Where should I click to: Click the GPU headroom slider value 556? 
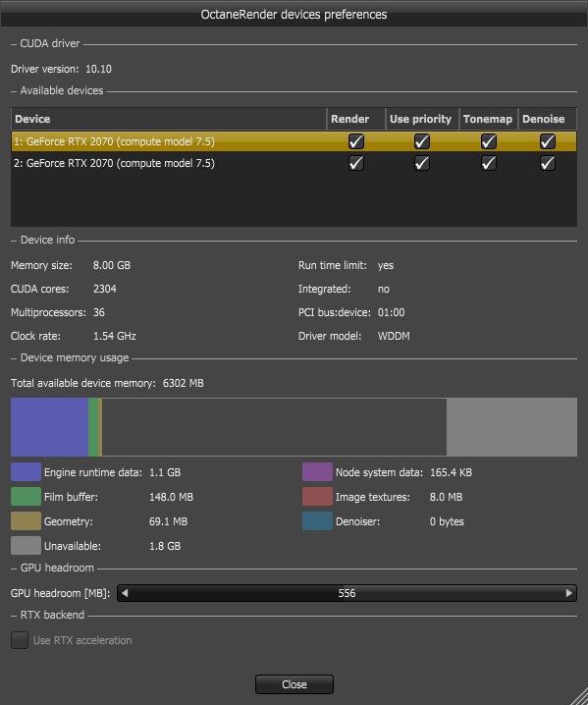pos(347,593)
